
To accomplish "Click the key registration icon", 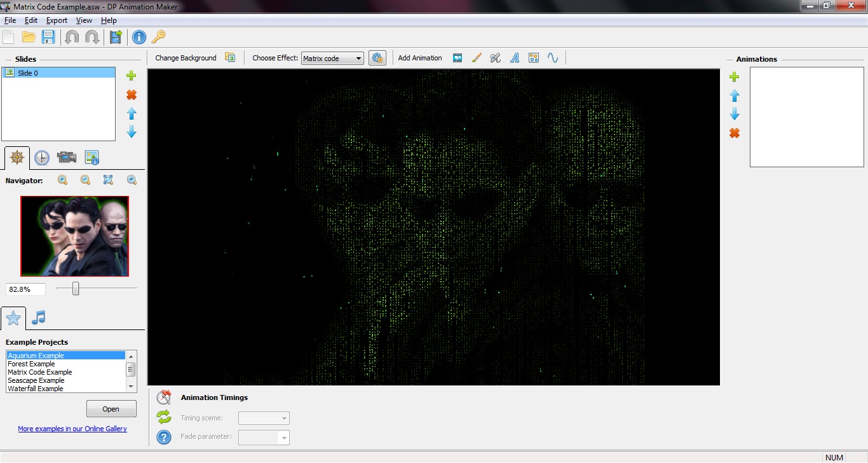I will tap(158, 37).
